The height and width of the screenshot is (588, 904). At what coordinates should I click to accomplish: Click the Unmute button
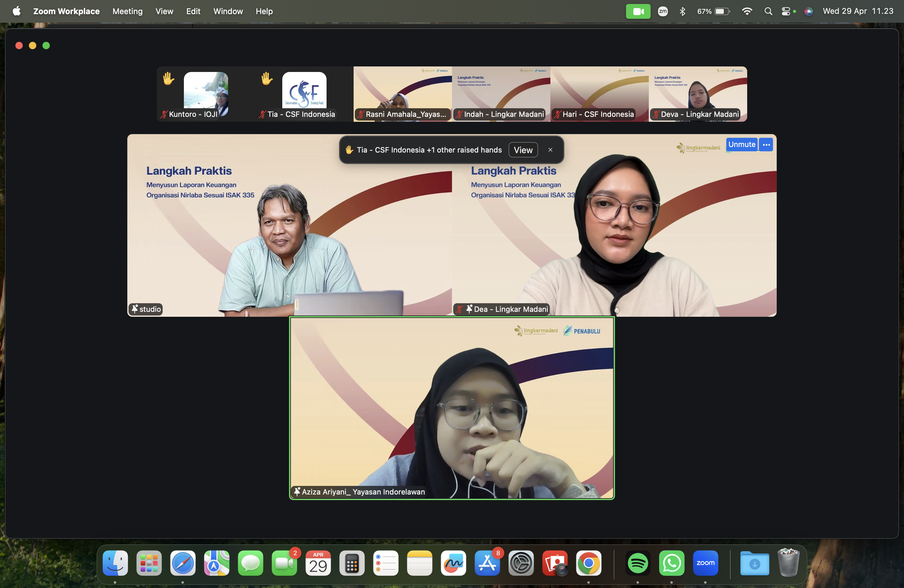coord(742,145)
